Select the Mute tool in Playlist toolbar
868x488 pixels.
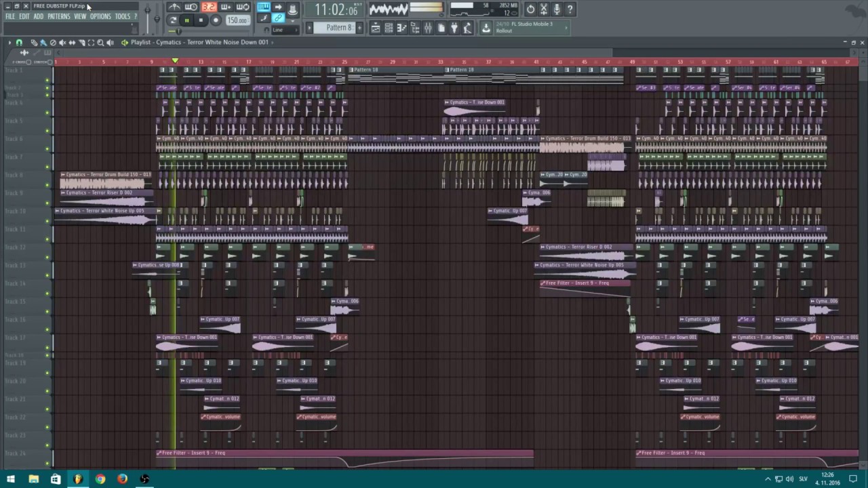(62, 43)
